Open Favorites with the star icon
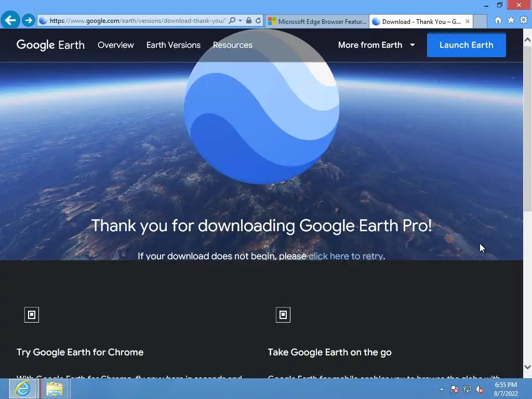The height and width of the screenshot is (399, 532). pyautogui.click(x=511, y=20)
